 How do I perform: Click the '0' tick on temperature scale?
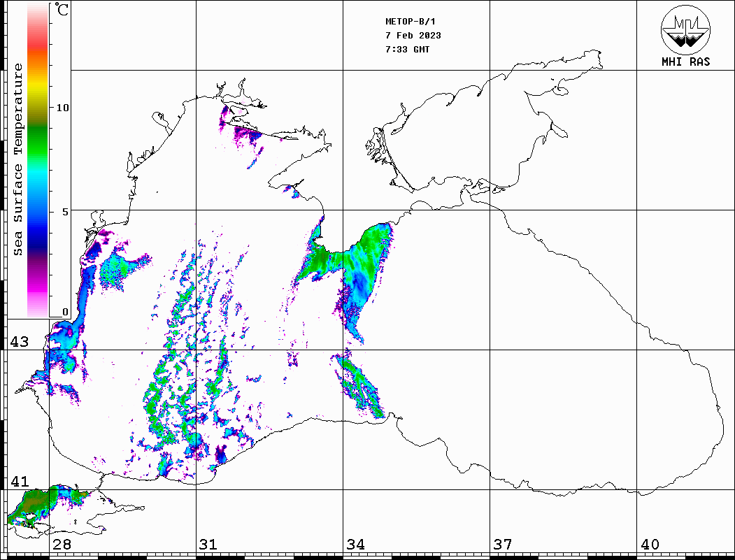(x=65, y=312)
